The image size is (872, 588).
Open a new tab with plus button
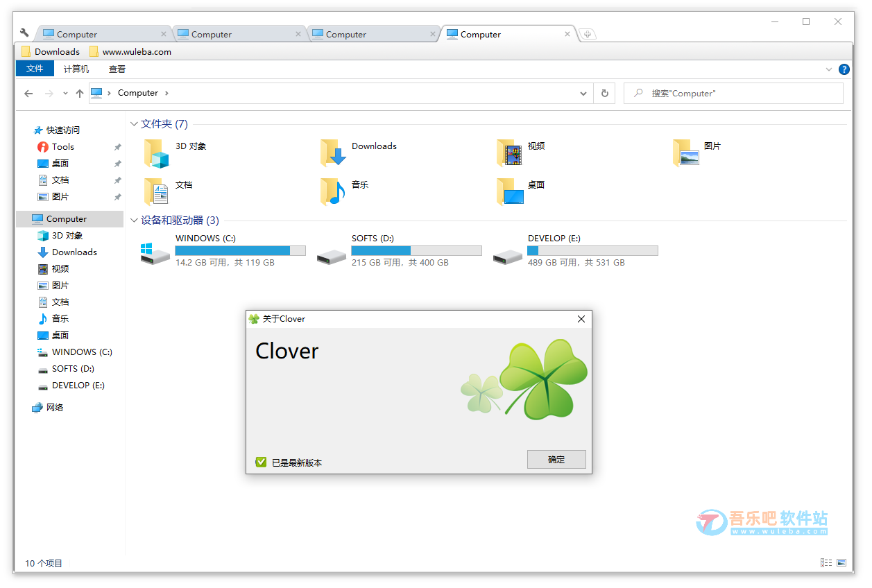tap(587, 34)
